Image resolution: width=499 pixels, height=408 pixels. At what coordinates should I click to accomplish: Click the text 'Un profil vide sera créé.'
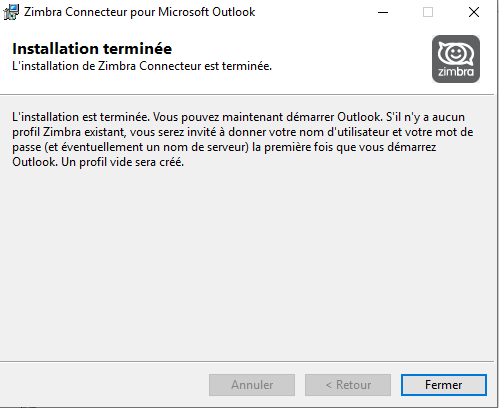tap(122, 162)
